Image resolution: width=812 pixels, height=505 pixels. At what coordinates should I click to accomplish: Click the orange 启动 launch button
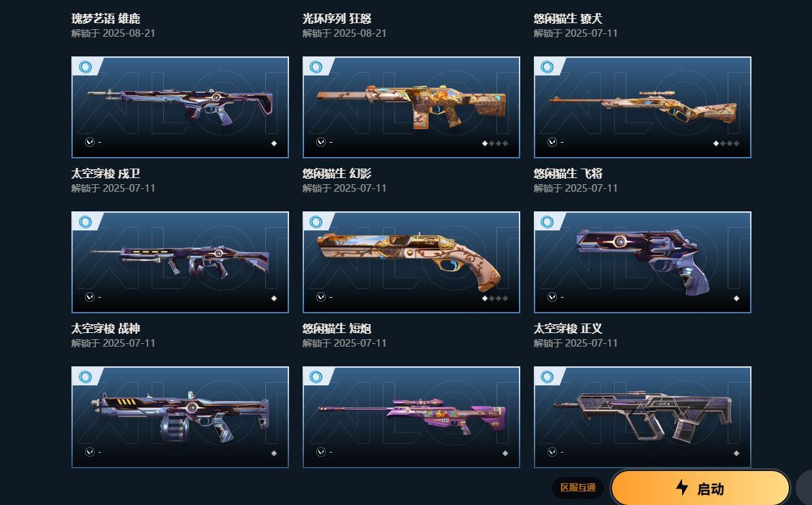(700, 487)
